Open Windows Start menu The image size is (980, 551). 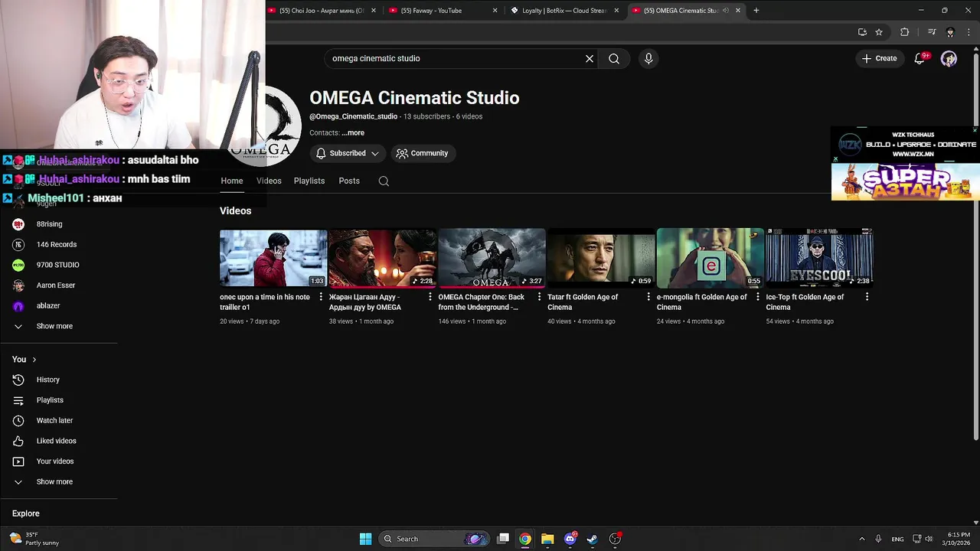(x=365, y=539)
